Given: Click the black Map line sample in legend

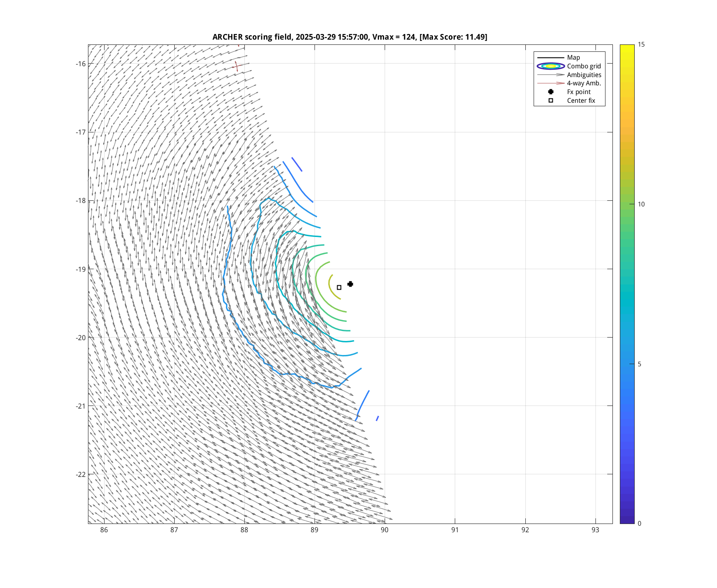Looking at the screenshot, I should click(551, 57).
